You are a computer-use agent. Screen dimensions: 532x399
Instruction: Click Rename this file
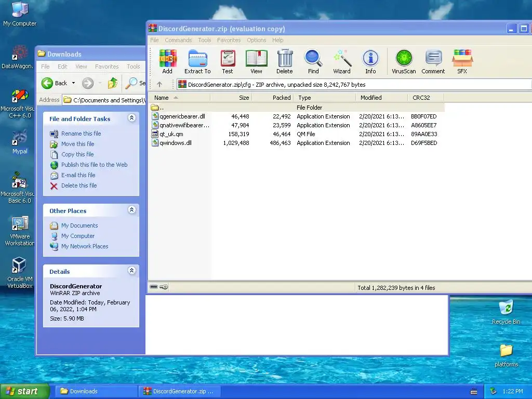[81, 134]
